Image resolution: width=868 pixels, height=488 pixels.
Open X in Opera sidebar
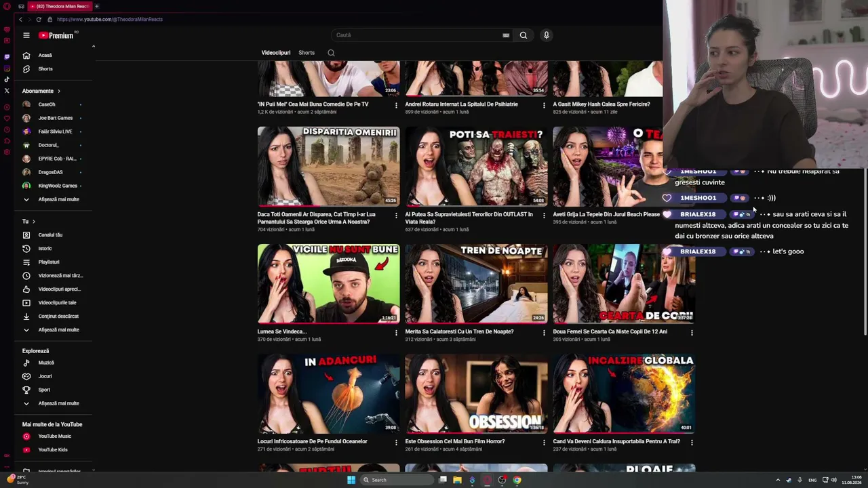(x=7, y=90)
